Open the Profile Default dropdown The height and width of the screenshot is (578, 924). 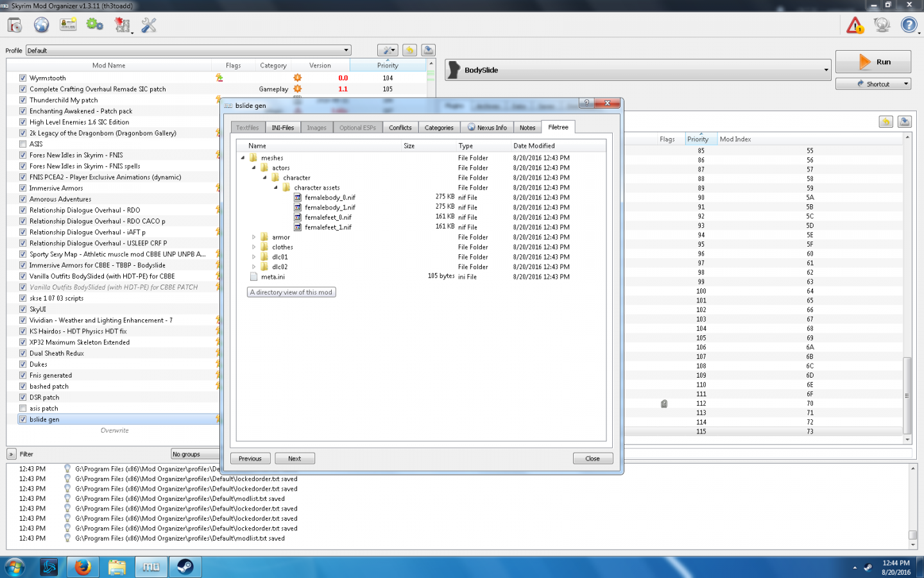(188, 50)
